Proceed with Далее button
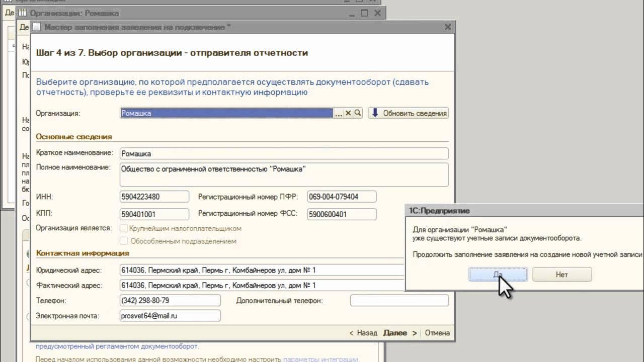 400,333
